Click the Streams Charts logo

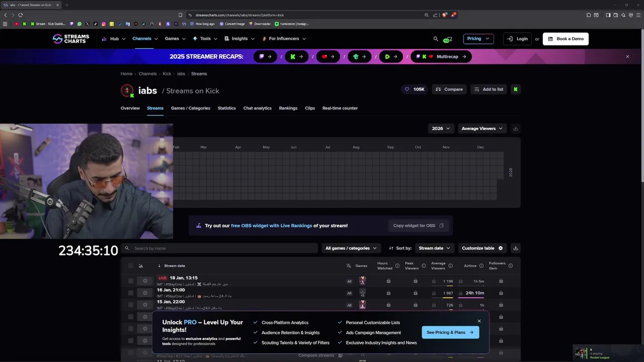point(71,39)
